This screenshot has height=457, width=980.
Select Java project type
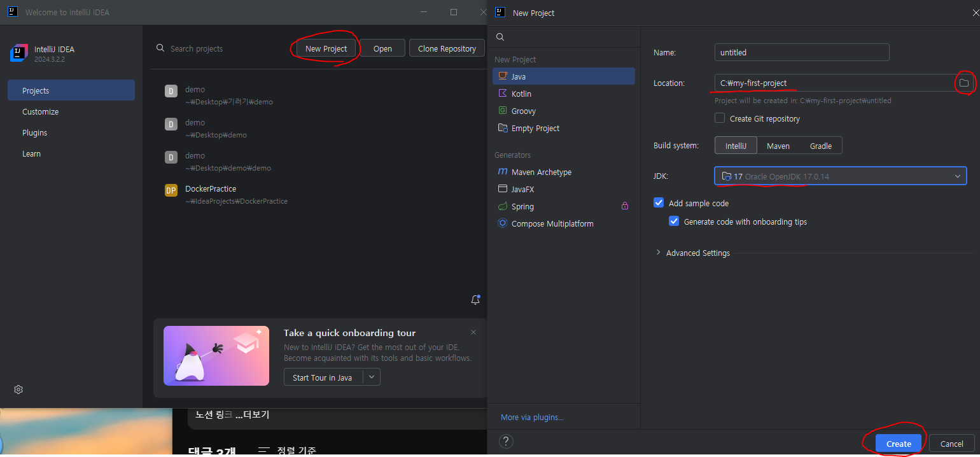point(564,76)
